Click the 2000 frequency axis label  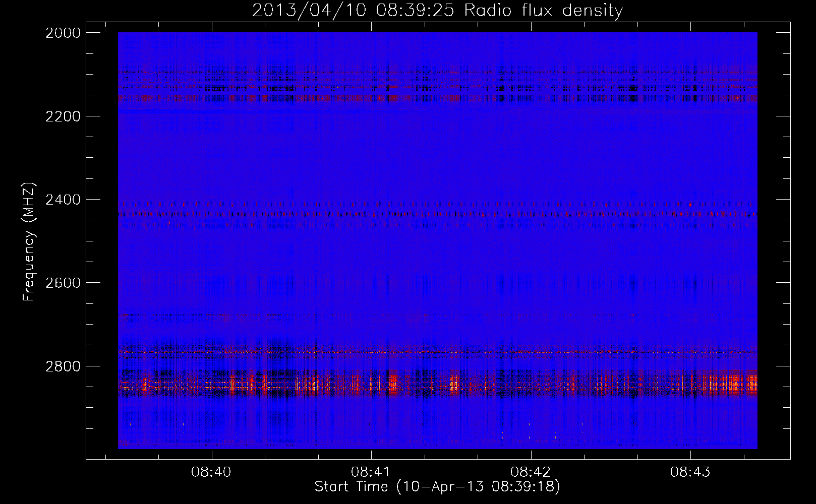click(x=63, y=33)
